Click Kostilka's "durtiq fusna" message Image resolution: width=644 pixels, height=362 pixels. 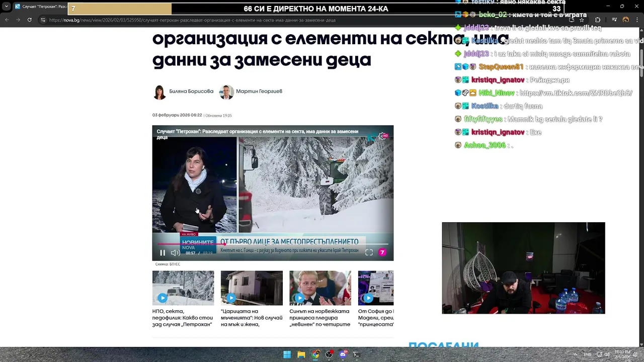point(523,106)
